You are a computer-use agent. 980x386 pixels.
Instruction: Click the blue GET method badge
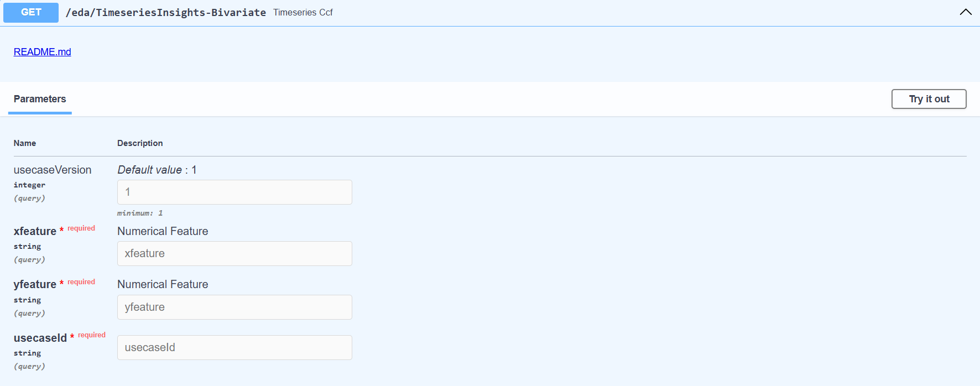(31, 12)
